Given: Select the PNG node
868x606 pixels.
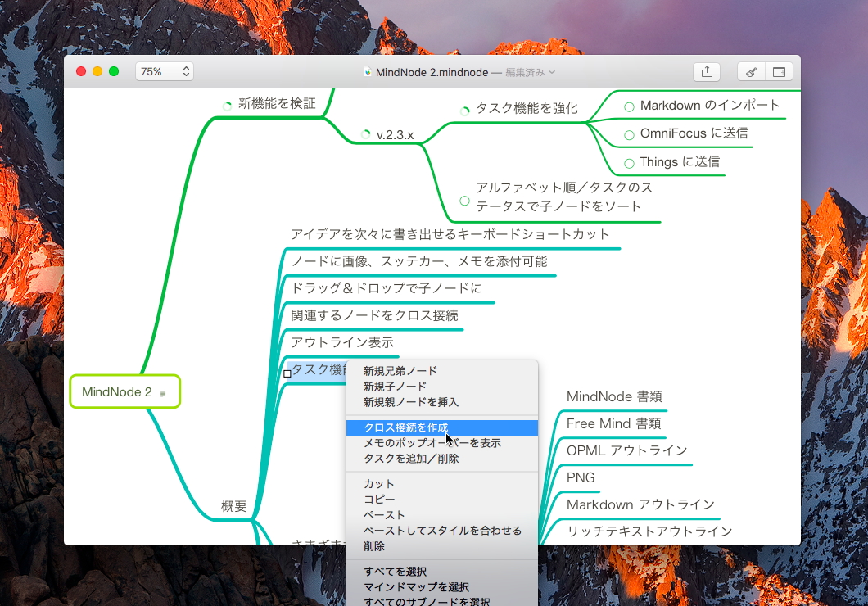Looking at the screenshot, I should (x=581, y=477).
